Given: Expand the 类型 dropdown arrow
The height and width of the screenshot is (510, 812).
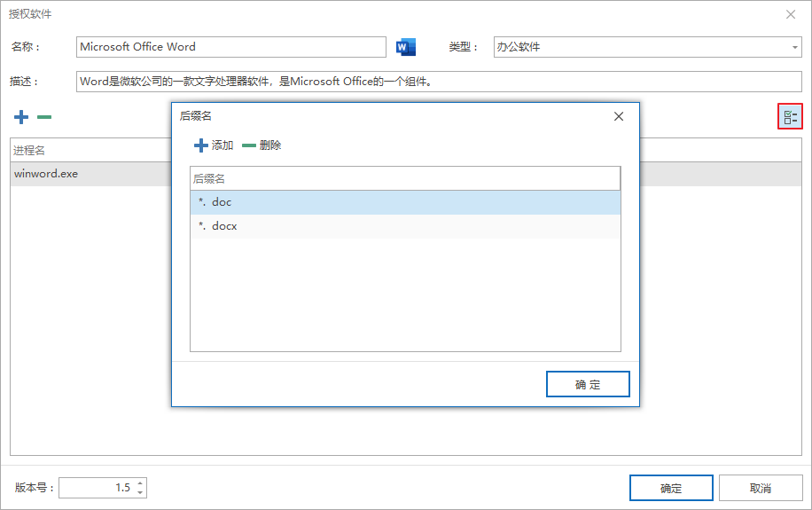Looking at the screenshot, I should [x=794, y=47].
